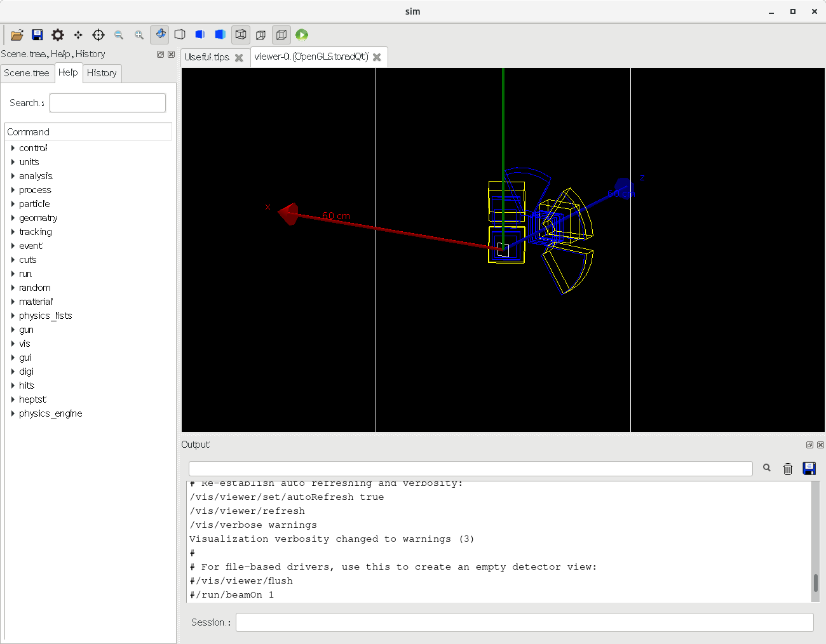Expand the analysis command group
The height and width of the screenshot is (644, 826).
(x=13, y=176)
